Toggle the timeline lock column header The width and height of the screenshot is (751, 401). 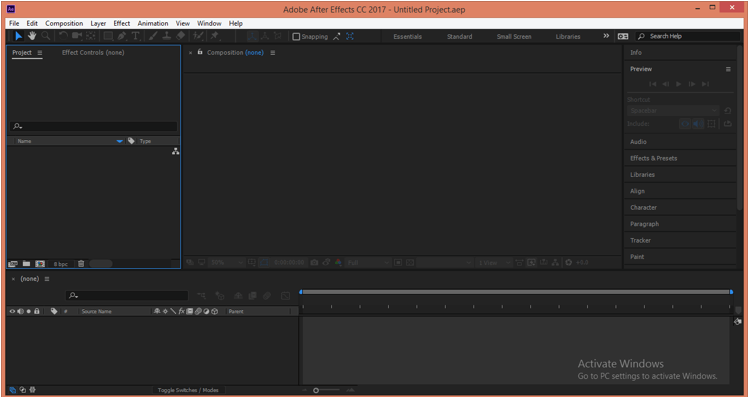click(37, 312)
